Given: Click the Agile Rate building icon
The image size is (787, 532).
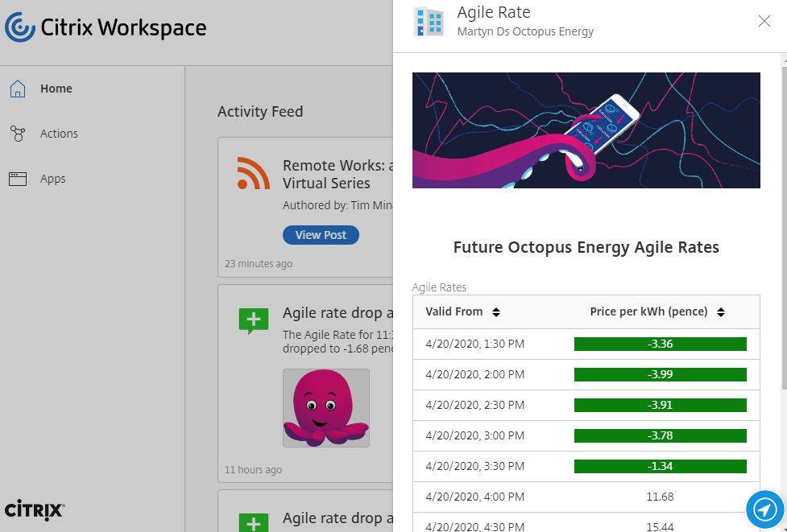Looking at the screenshot, I should 429,22.
